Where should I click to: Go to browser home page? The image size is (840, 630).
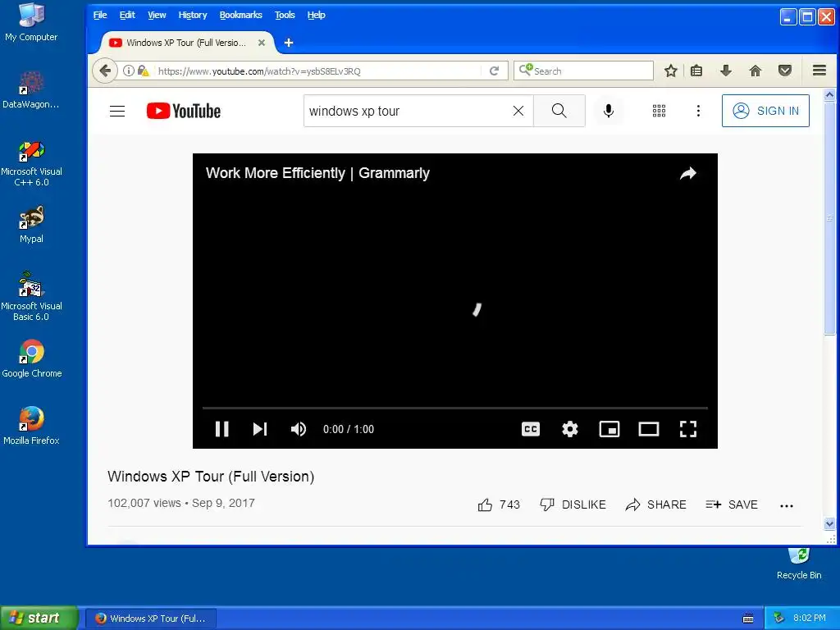click(x=756, y=71)
